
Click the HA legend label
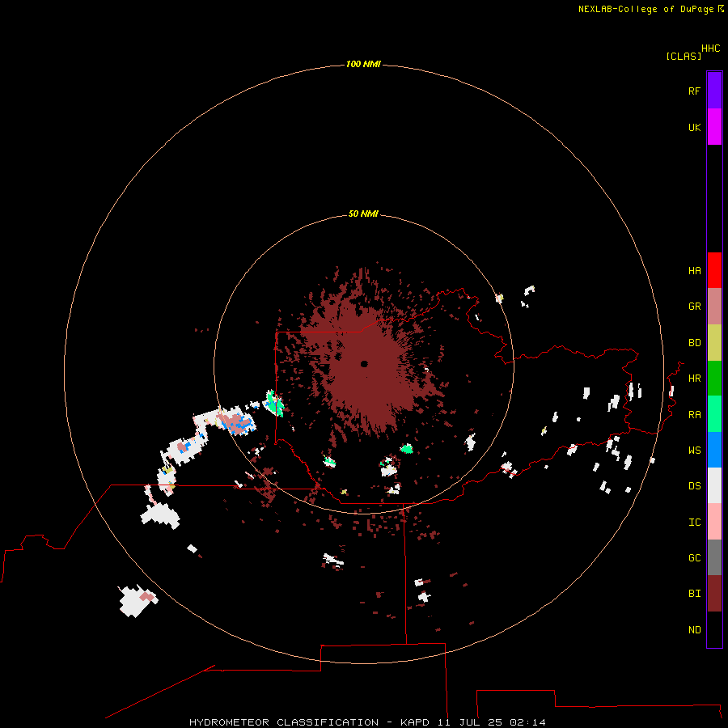coord(694,271)
